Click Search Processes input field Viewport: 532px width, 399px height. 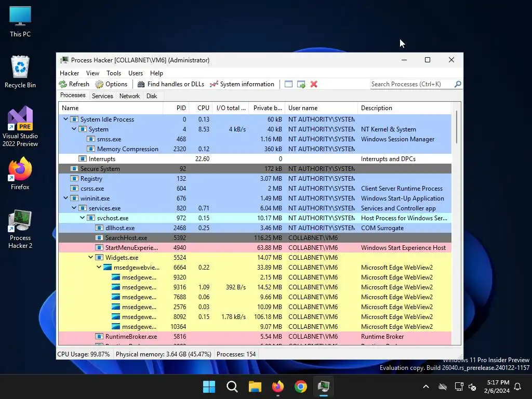412,84
